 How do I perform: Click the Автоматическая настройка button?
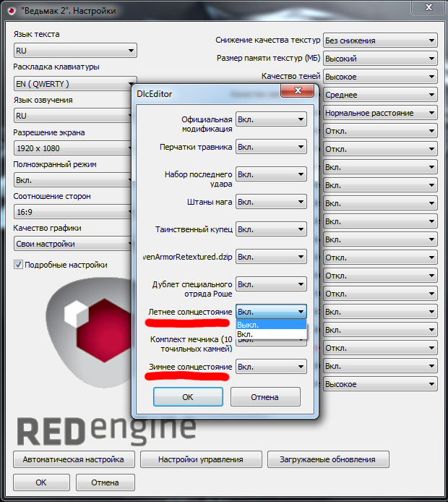(74, 459)
